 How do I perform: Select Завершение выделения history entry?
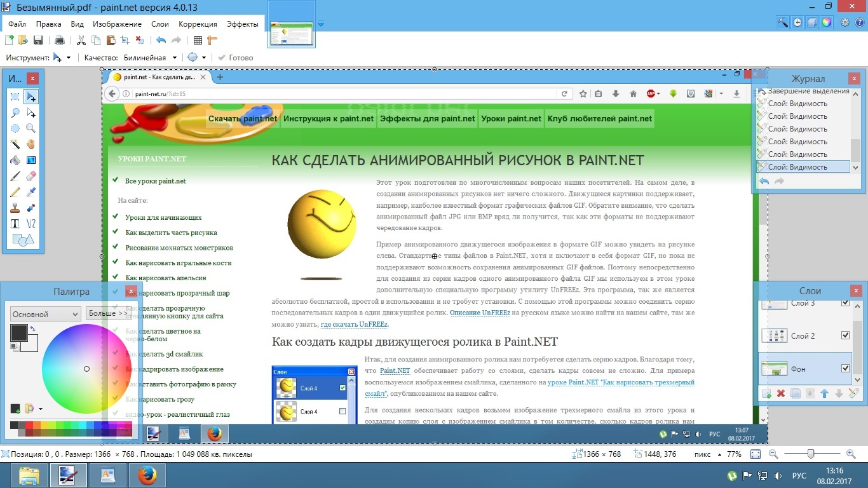(804, 91)
